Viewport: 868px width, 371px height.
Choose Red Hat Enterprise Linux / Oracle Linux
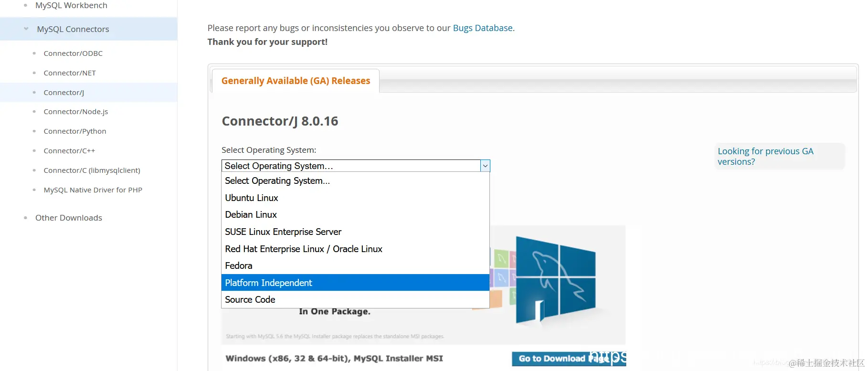point(355,249)
